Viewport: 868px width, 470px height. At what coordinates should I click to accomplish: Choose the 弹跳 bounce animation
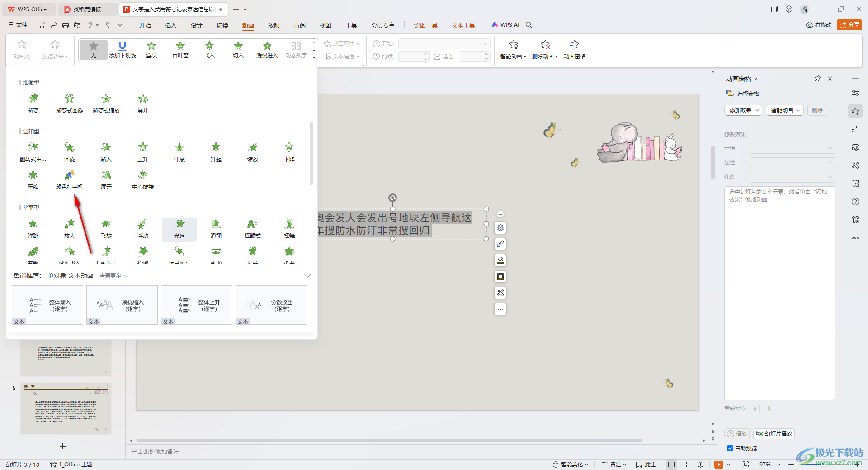pos(33,228)
